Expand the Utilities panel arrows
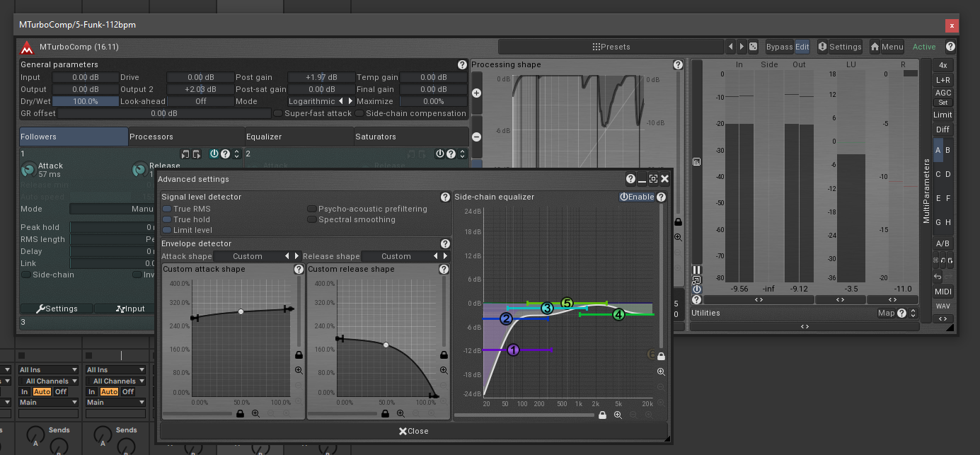Screen dimensions: 980x455 [913, 313]
